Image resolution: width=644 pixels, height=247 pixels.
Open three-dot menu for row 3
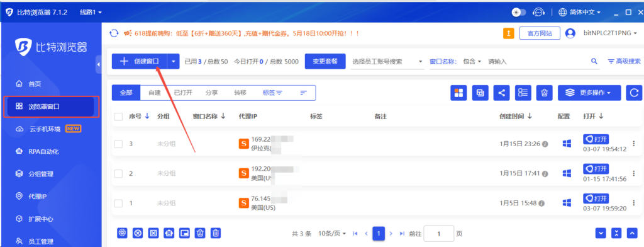(x=633, y=144)
